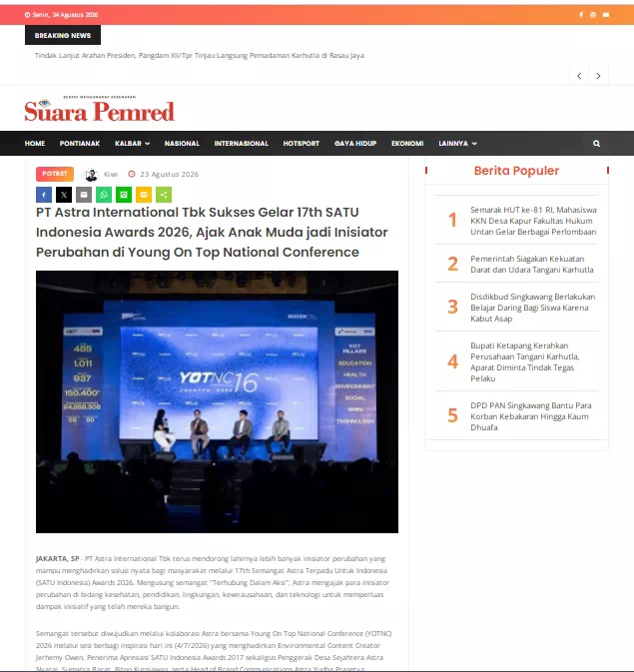The width and height of the screenshot is (634, 672).
Task: Open the HOTSPORT section
Action: pos(302,144)
